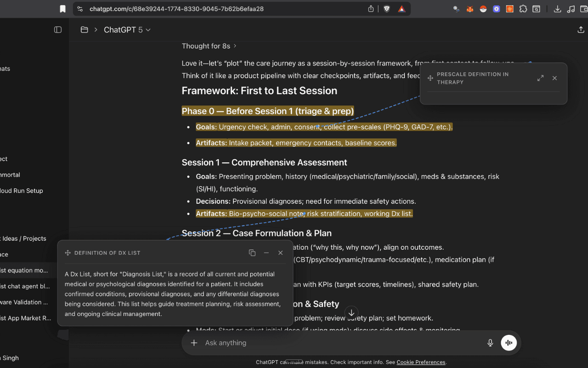588x368 pixels.
Task: Minimize the Definition of Dx List card
Action: click(x=266, y=253)
